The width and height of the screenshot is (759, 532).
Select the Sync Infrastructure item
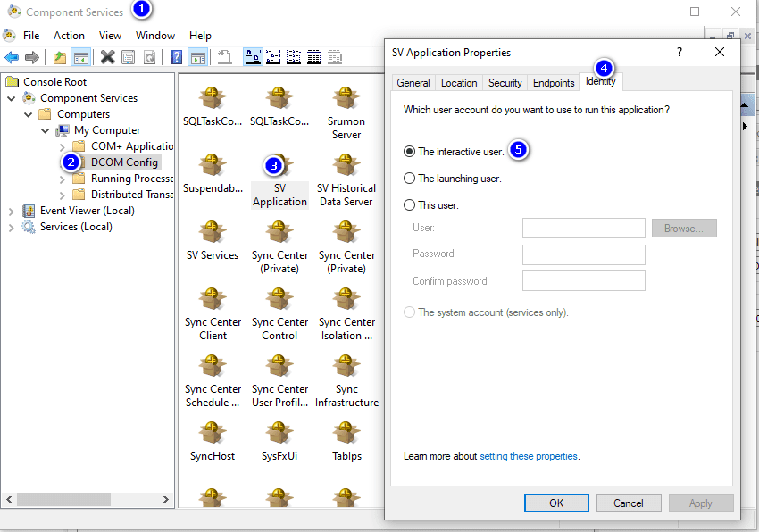[346, 381]
